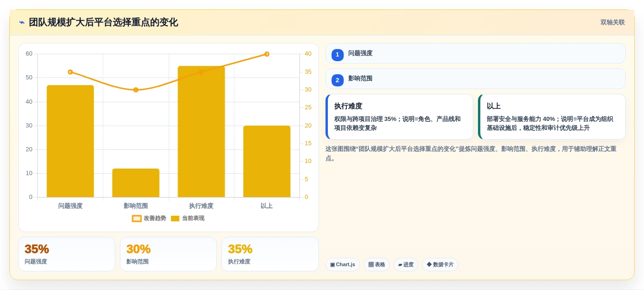
Task: Click the x-axis label 问题强度
Action: click(x=70, y=206)
